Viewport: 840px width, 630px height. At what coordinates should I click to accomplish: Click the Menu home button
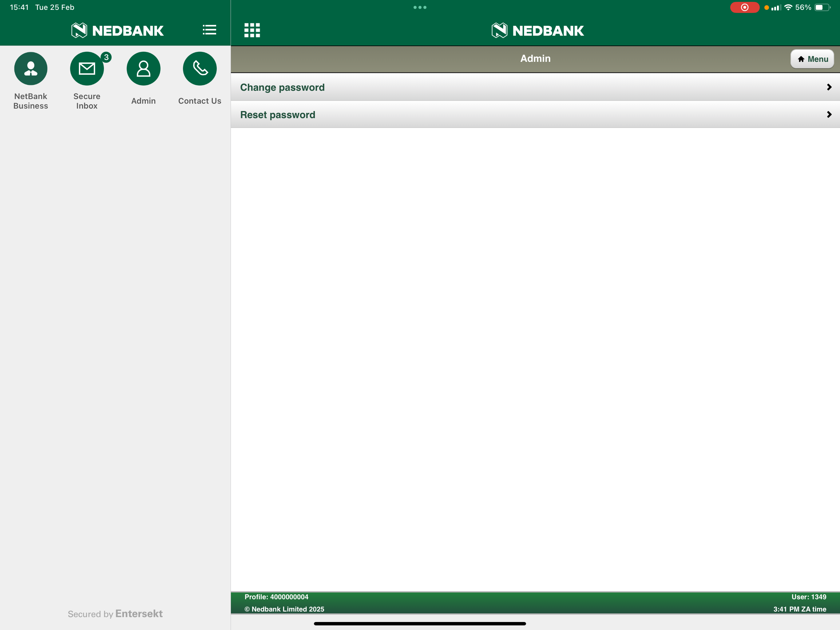click(812, 59)
